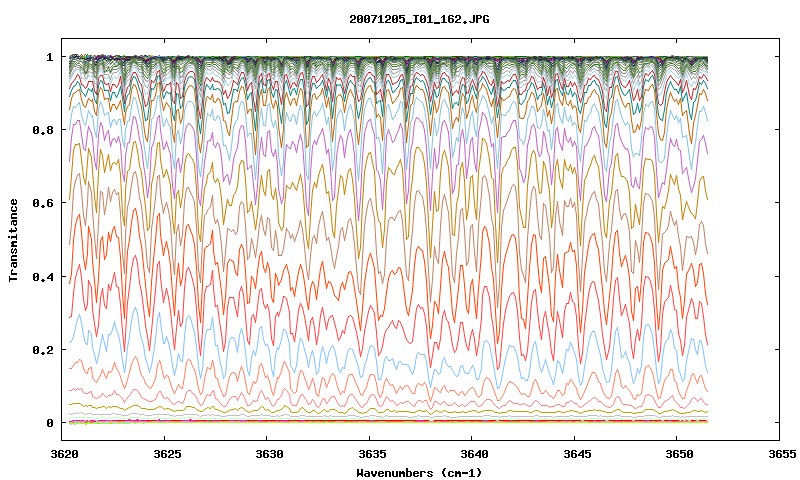800x480 pixels.
Task: Click the y-axis tick label 0.8
Action: coord(43,130)
